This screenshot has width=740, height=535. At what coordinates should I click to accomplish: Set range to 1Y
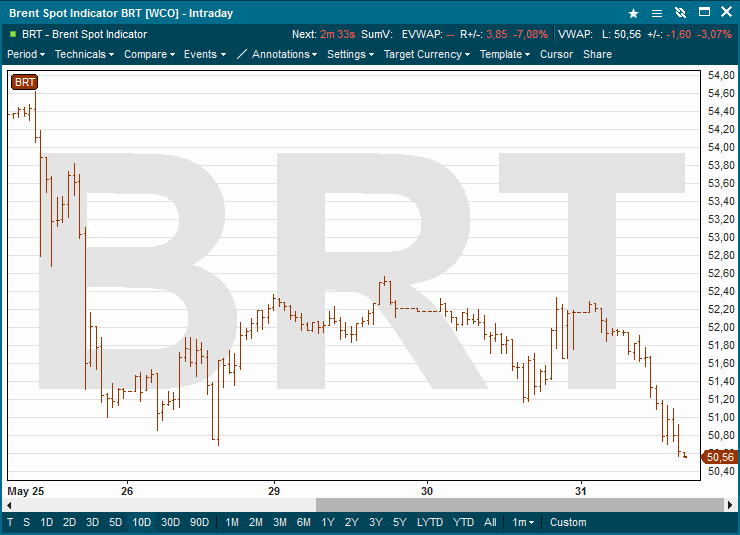click(x=328, y=522)
